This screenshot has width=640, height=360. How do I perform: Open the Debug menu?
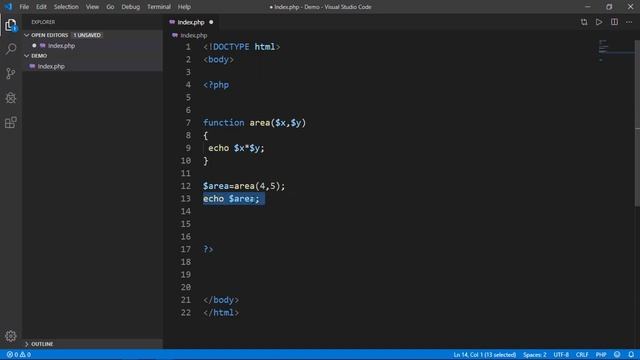coord(131,7)
